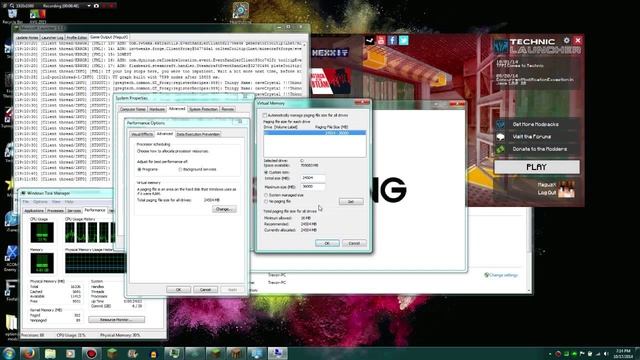Click the Donate to the Modders icon
640x360 pixels.
(501, 149)
